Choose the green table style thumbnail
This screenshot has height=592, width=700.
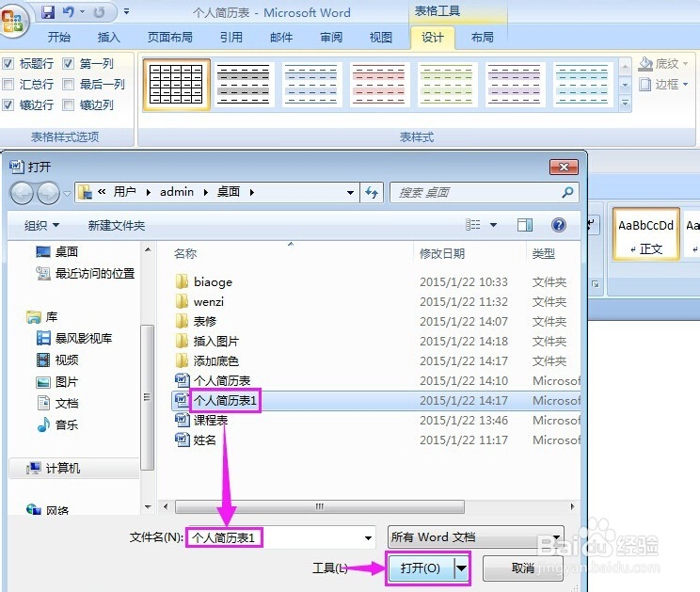pyautogui.click(x=446, y=85)
